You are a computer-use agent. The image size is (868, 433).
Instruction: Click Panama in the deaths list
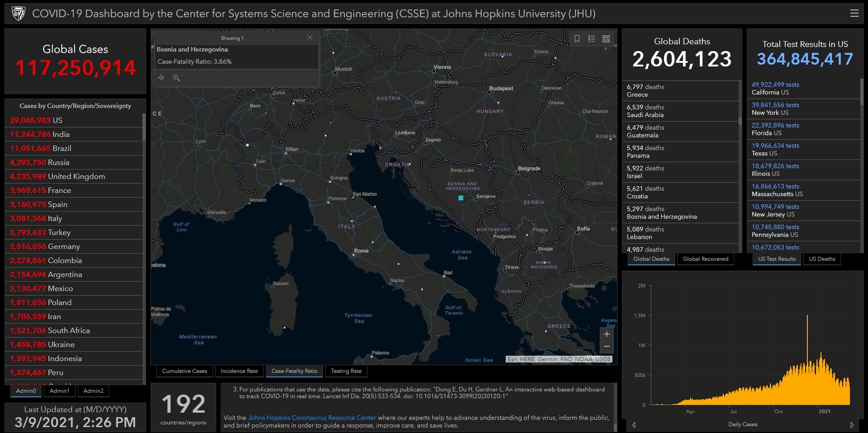[x=680, y=152]
